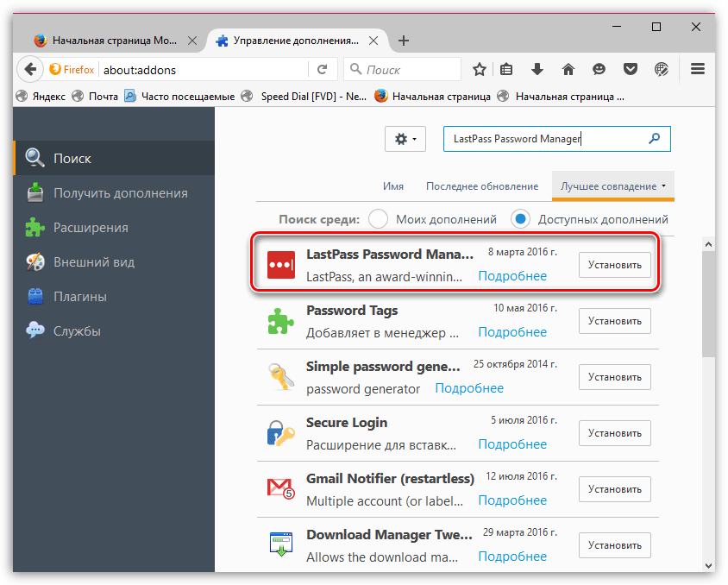The image size is (728, 585).
Task: Click the results list scrollbar thumb
Action: (708, 304)
